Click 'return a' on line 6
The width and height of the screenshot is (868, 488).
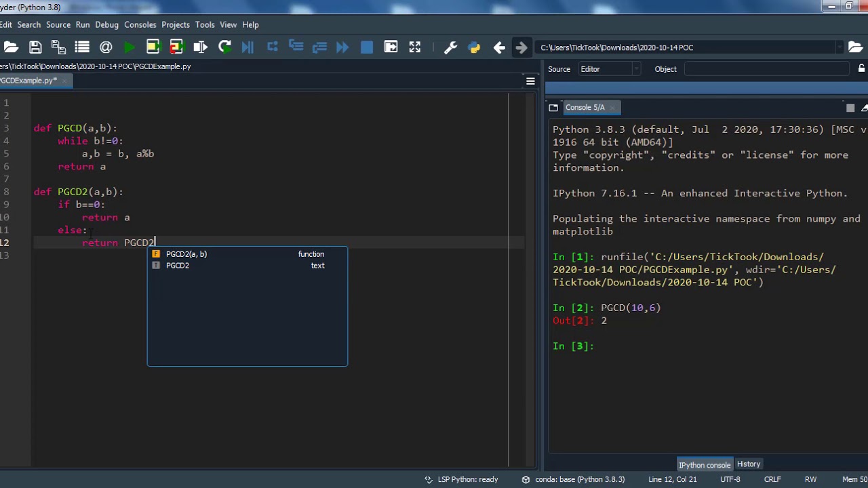coord(82,167)
